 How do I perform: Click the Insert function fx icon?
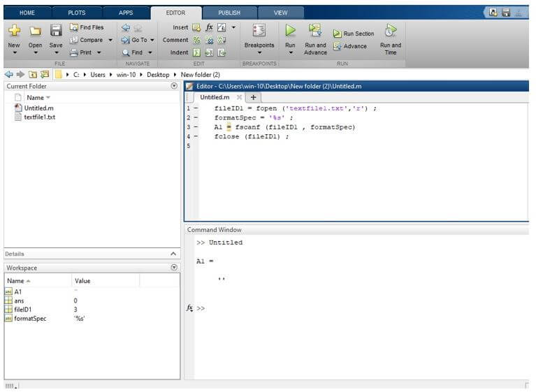(208, 27)
